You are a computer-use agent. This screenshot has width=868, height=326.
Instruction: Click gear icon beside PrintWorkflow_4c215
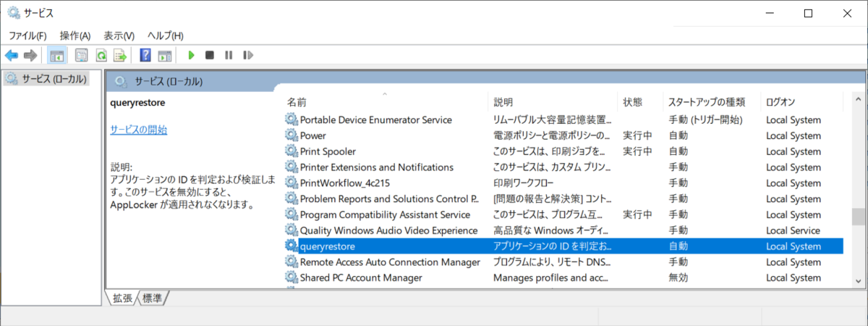point(292,183)
